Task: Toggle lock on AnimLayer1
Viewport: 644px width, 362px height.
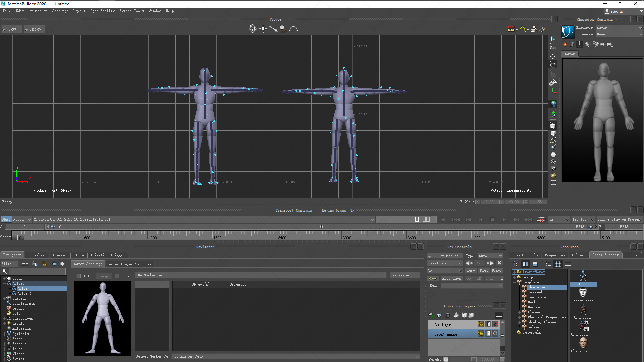Action: point(481,324)
